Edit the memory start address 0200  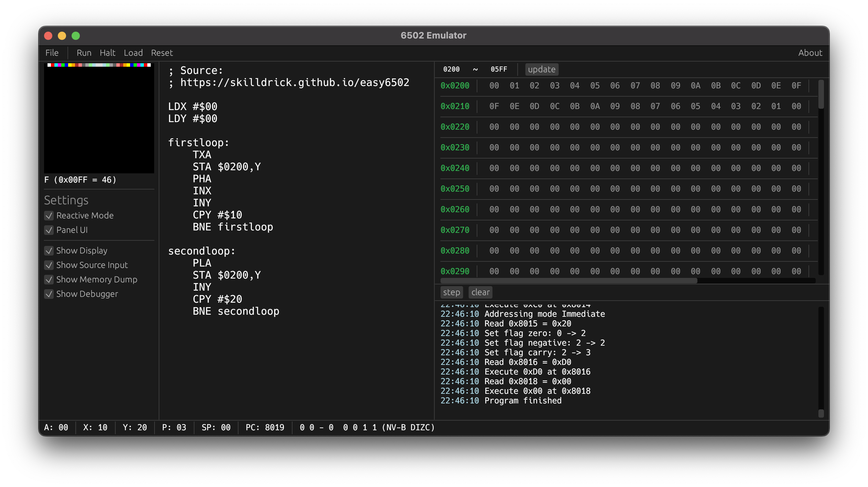451,69
